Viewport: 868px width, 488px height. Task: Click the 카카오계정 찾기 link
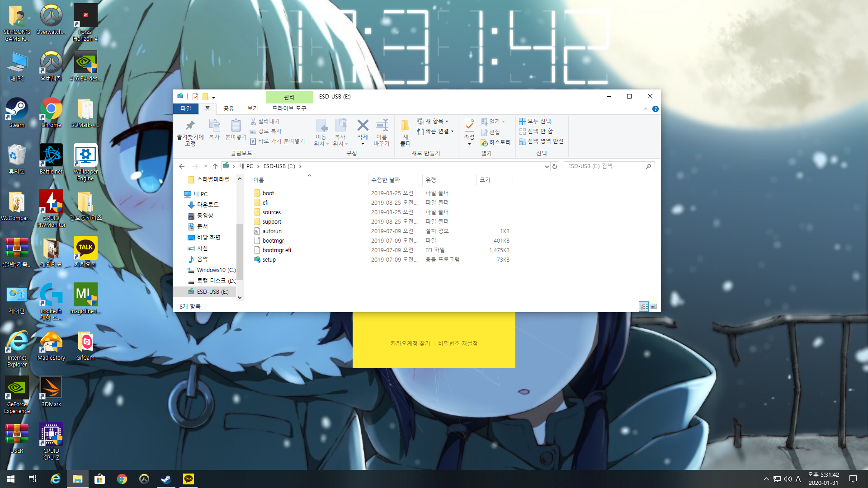pyautogui.click(x=410, y=343)
